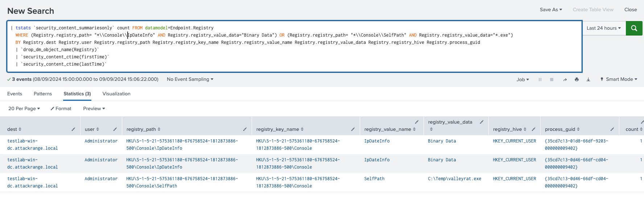The image size is (644, 207).
Task: Click the C:\Temp\valleyrat.exe value link
Action: point(454,179)
